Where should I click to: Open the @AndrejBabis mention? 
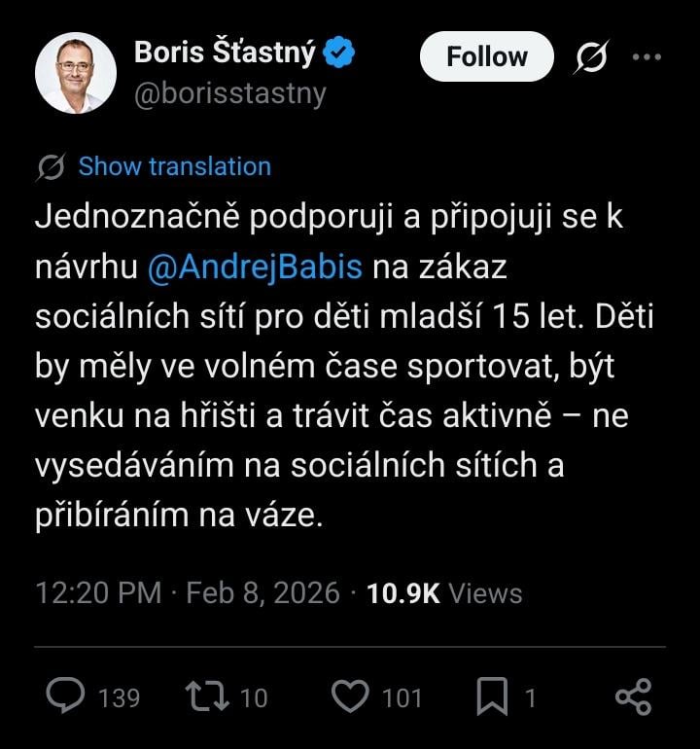point(255,267)
